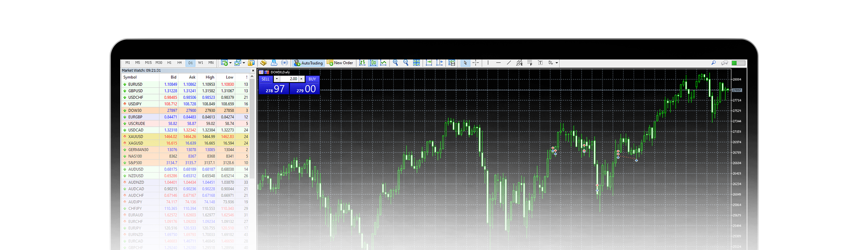Select the equidistant channel tool
868x250 pixels.
(x=519, y=63)
